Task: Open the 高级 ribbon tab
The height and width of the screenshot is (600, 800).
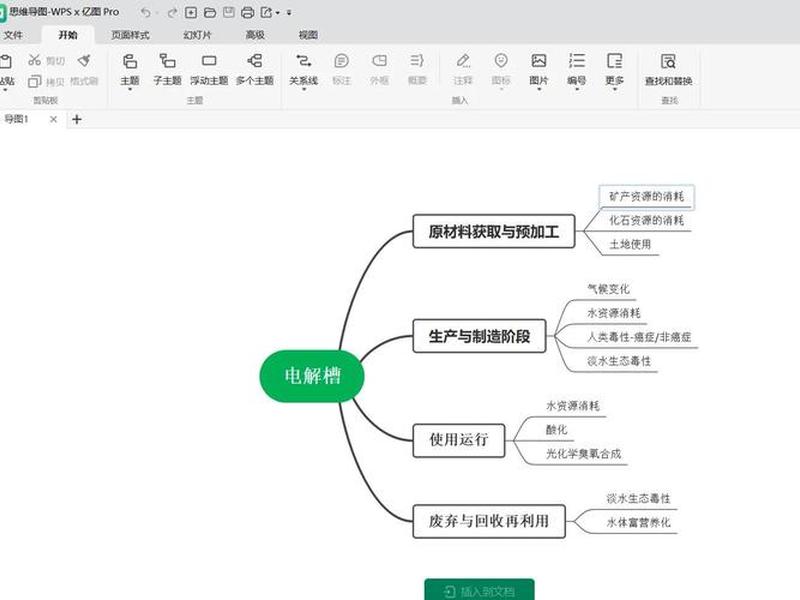Action: pos(255,35)
